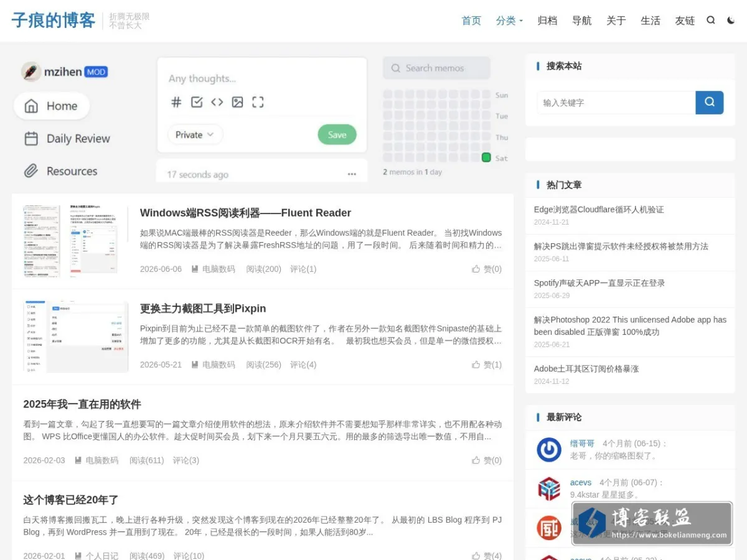Open hot article Adobe土耳其区订阅价格暴涨
The image size is (747, 560).
[x=586, y=369]
